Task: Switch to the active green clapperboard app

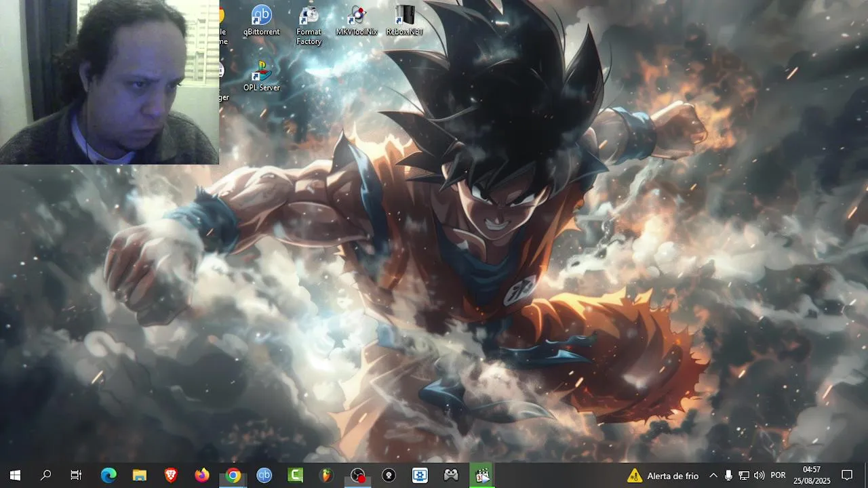Action: (x=483, y=476)
